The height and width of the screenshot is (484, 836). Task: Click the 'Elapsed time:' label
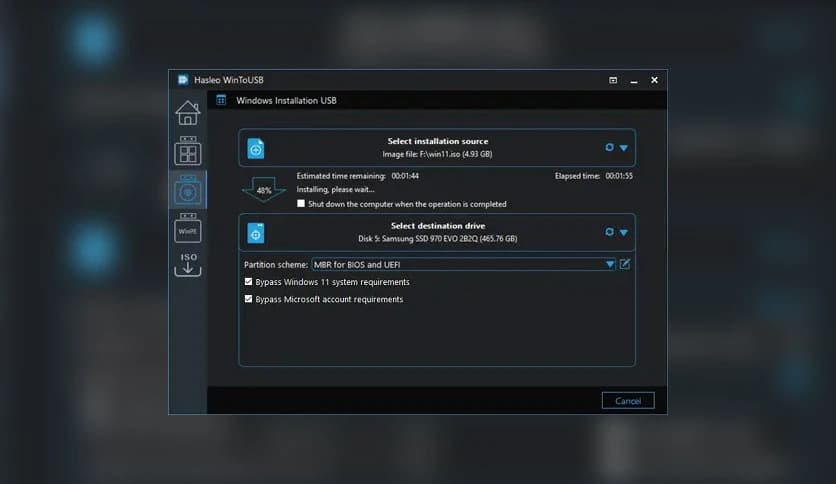577,176
